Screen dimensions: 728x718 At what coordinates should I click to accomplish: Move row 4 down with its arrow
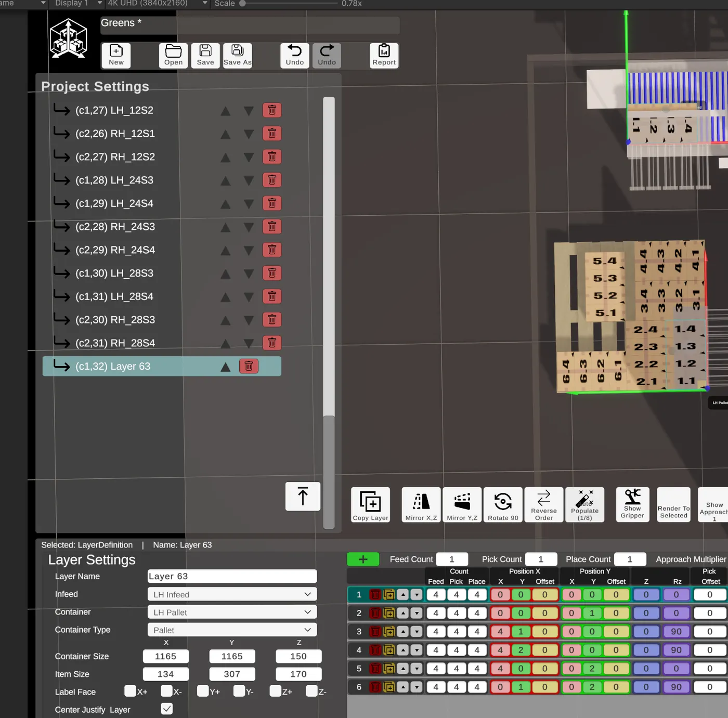417,650
